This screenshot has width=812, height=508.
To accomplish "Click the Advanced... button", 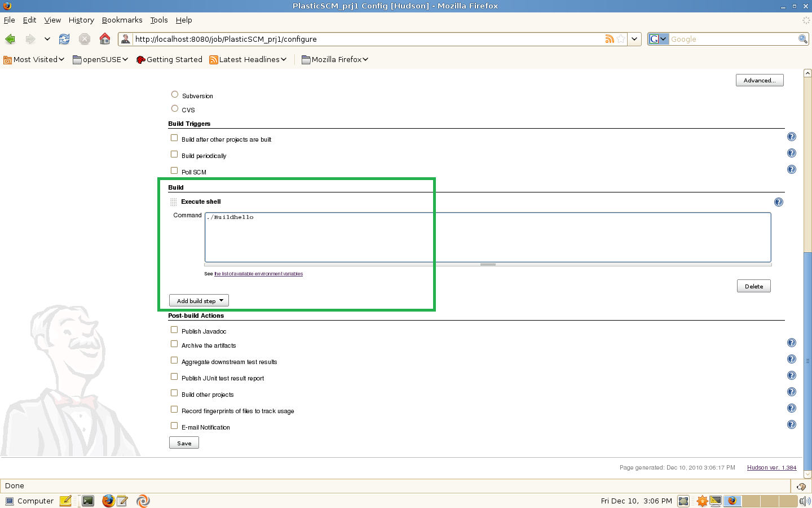I will [760, 80].
